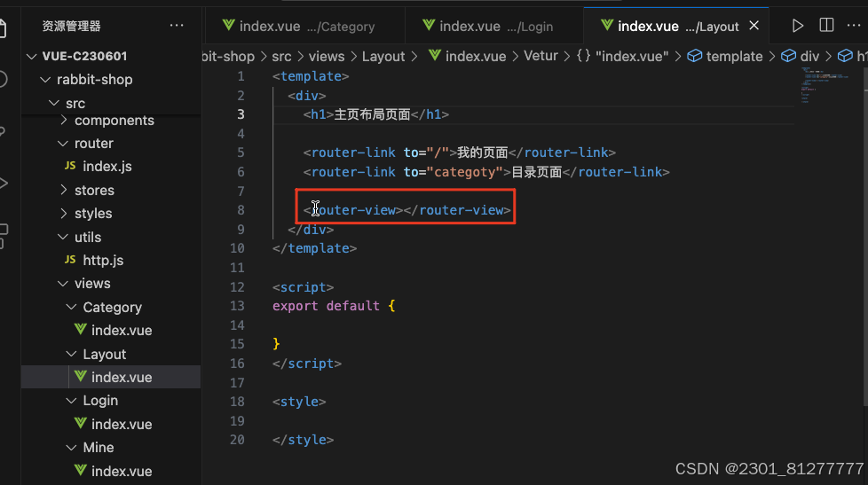Viewport: 868px width, 485px height.
Task: Select src in the breadcrumb
Action: (281, 57)
